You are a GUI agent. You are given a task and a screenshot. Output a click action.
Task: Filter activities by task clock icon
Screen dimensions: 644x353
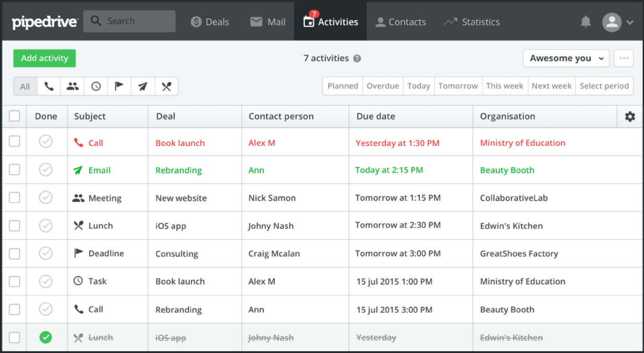pyautogui.click(x=96, y=87)
